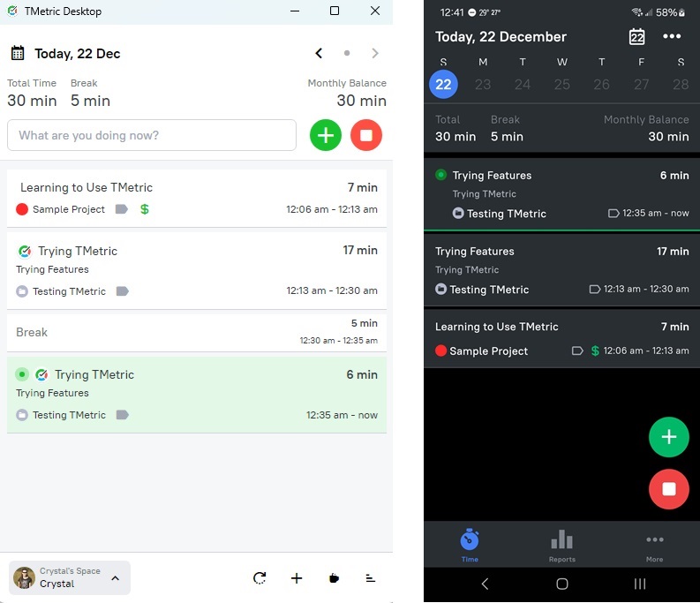Click Testing TMetric project icon in running entry
Image resolution: width=700 pixels, height=603 pixels.
coord(22,415)
